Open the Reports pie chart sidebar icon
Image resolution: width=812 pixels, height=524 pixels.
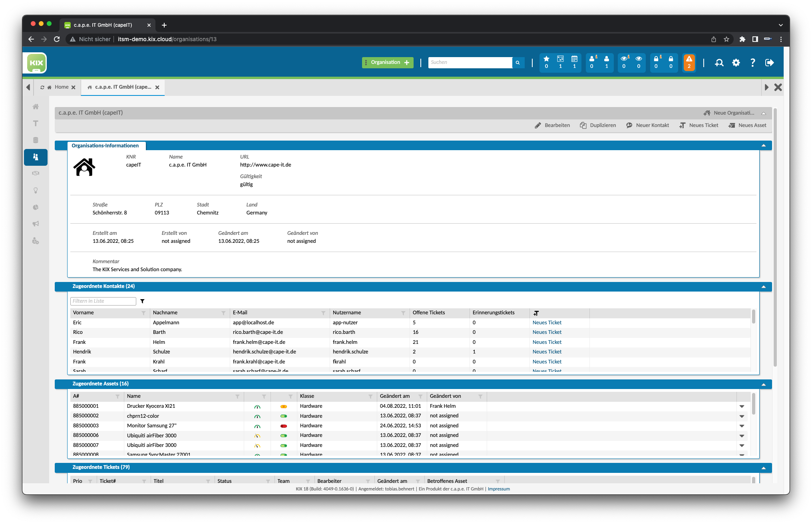(36, 207)
